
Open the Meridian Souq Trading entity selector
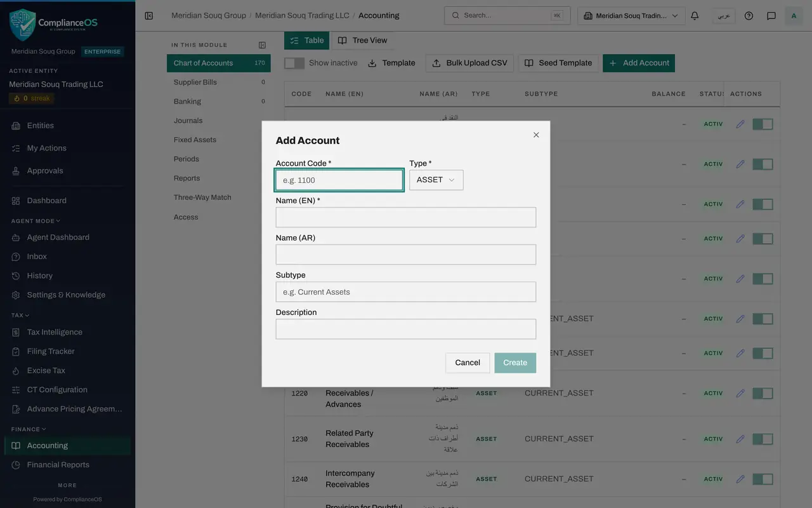tap(631, 16)
